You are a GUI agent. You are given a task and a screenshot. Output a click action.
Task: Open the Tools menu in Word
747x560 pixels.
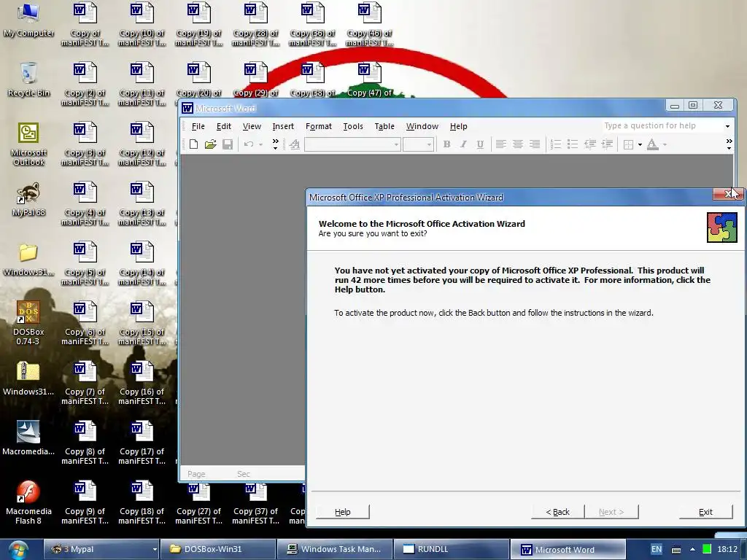[353, 126]
